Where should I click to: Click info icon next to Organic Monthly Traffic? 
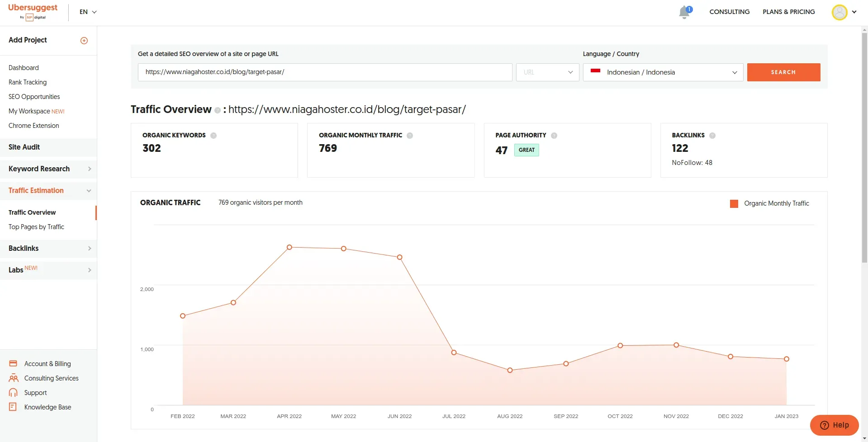[410, 136]
